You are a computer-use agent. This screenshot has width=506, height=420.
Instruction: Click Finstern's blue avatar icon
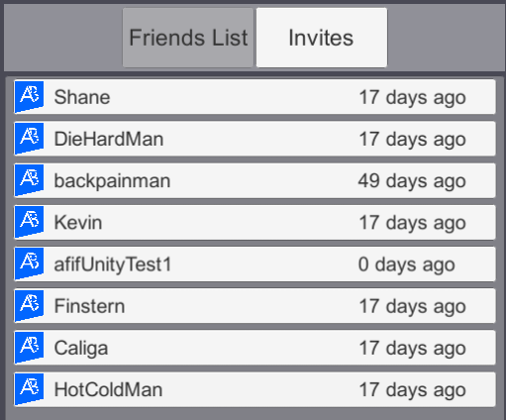[30, 306]
